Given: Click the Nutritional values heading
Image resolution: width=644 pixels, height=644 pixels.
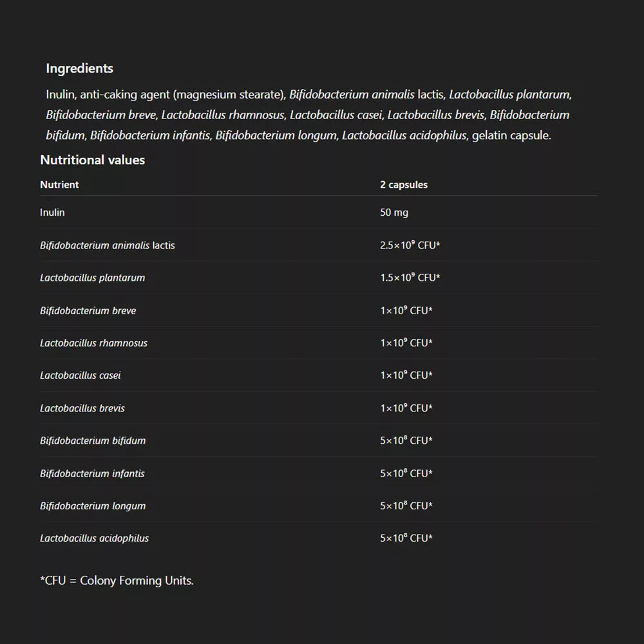Looking at the screenshot, I should [x=92, y=160].
